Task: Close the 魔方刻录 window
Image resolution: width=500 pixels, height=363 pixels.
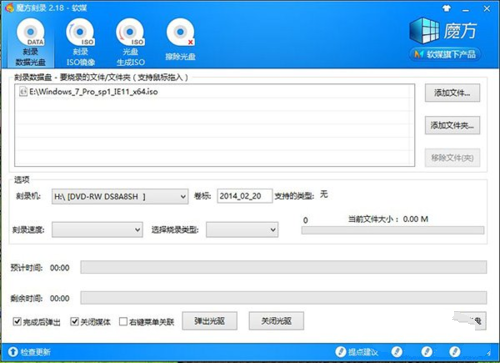Action: coord(487,9)
